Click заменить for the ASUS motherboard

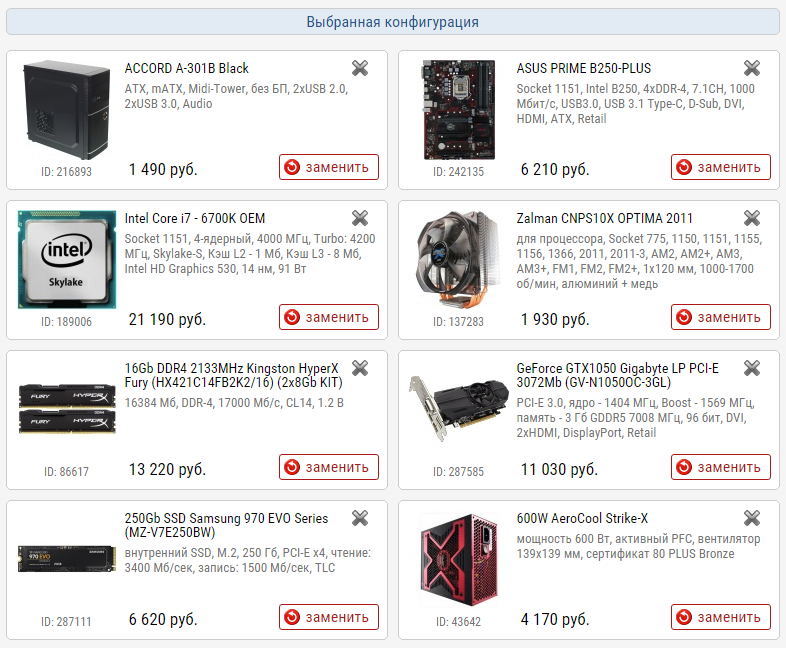point(721,167)
